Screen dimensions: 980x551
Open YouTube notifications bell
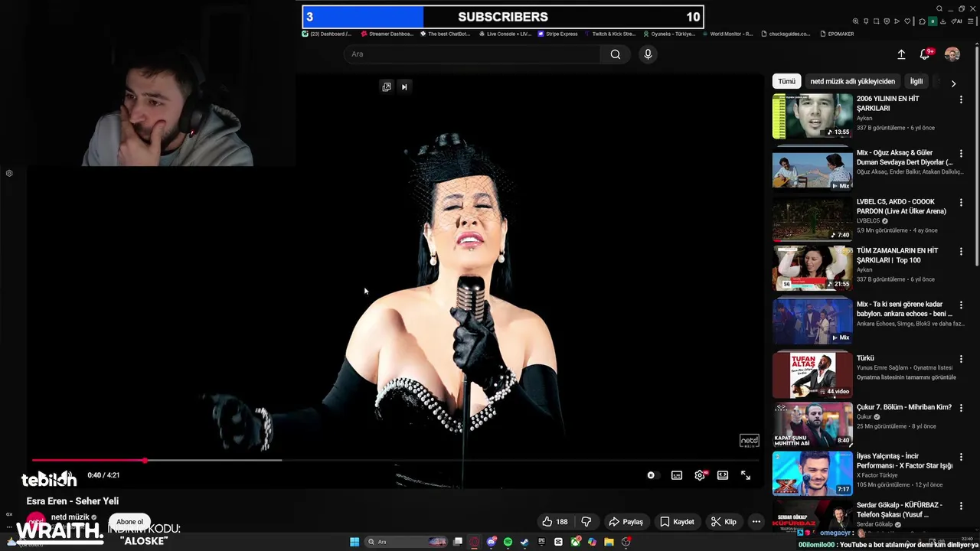click(925, 54)
